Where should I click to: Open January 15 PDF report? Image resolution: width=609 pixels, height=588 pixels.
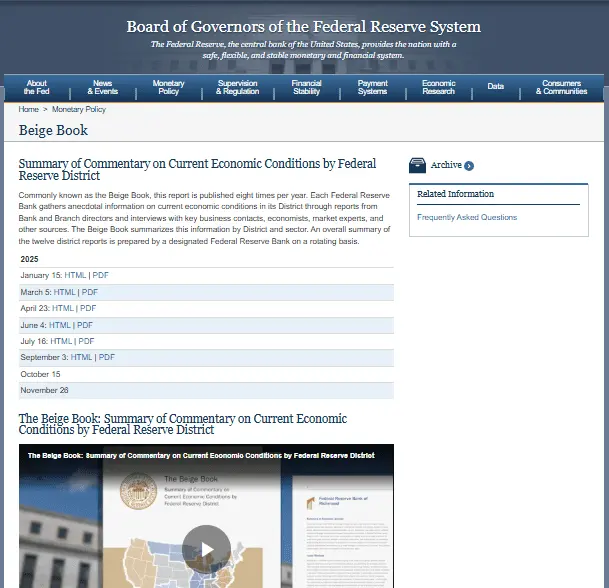[100, 275]
